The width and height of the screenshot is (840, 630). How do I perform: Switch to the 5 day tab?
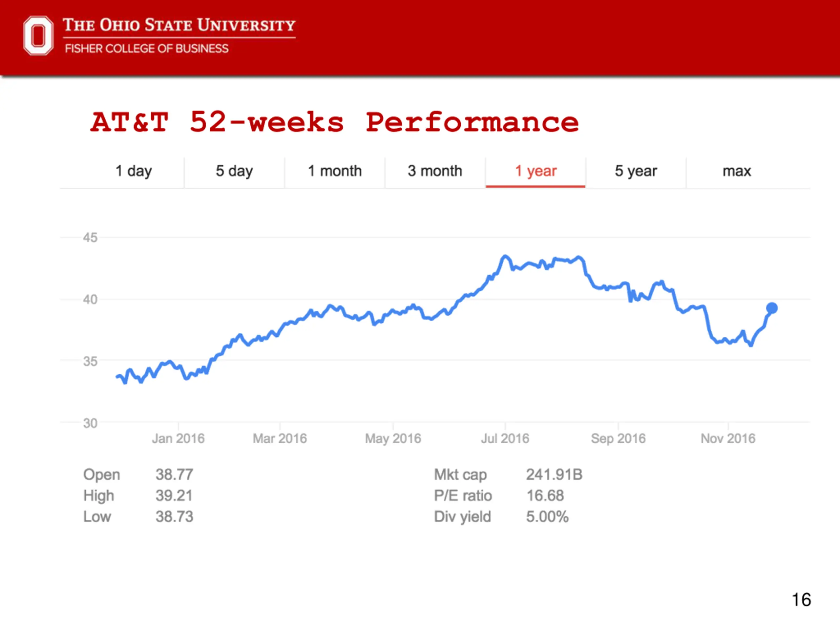(x=234, y=171)
